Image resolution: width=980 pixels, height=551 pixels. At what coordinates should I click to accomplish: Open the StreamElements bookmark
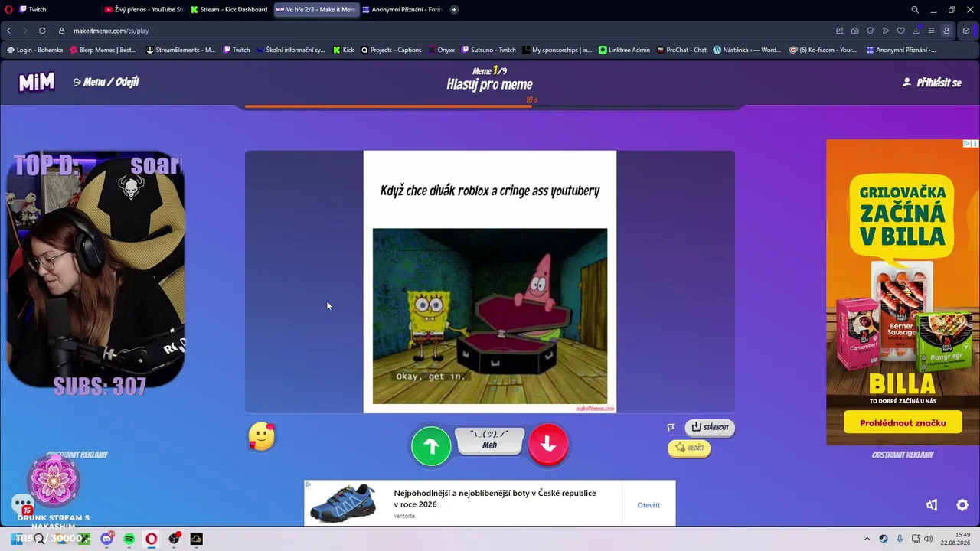point(180,50)
